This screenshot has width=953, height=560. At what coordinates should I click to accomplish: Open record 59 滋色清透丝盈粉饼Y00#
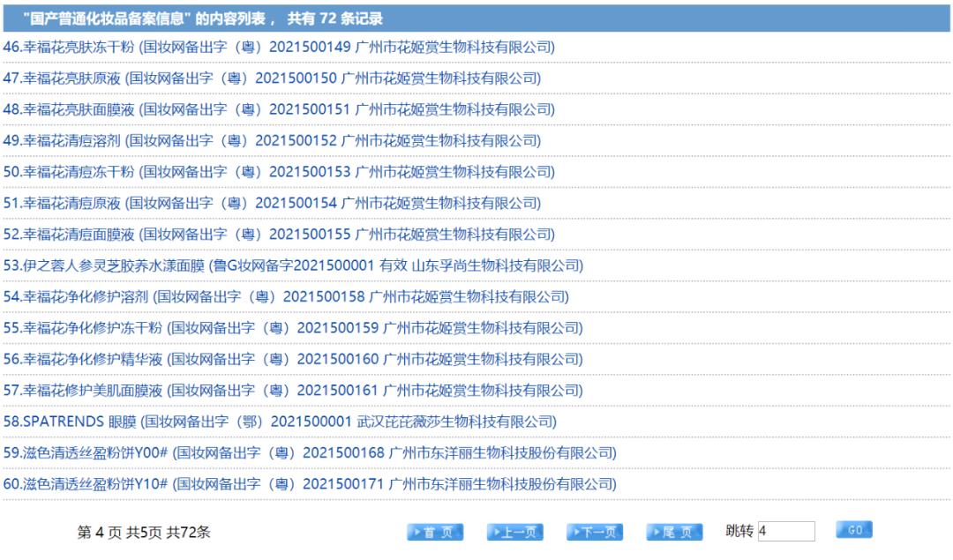coord(310,453)
